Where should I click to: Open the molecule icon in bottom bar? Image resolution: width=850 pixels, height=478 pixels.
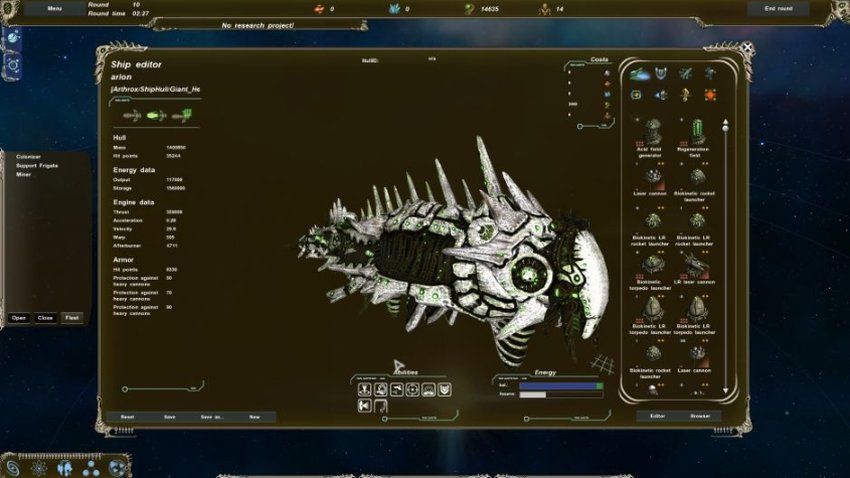[x=91, y=467]
